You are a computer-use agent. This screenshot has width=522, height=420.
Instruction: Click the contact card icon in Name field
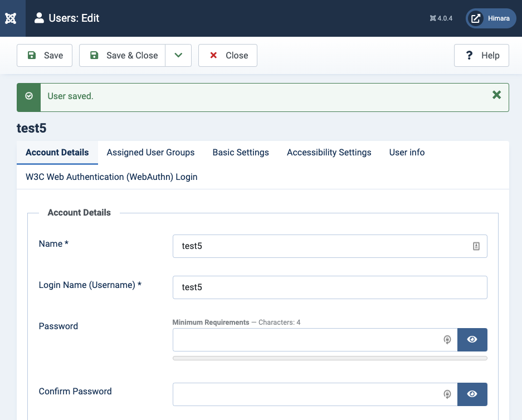pos(476,246)
